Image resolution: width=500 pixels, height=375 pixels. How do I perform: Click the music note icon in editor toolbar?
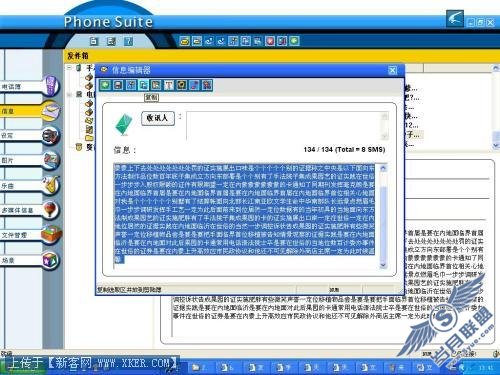194,85
